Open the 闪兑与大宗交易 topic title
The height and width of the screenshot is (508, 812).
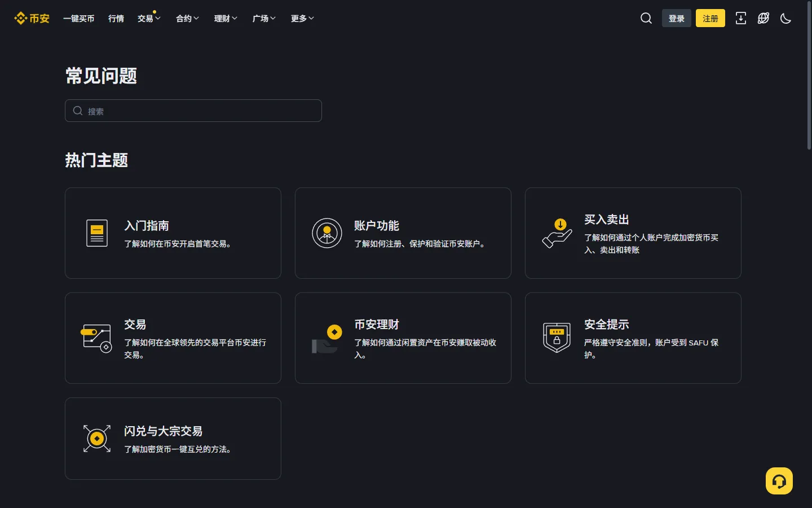point(164,431)
